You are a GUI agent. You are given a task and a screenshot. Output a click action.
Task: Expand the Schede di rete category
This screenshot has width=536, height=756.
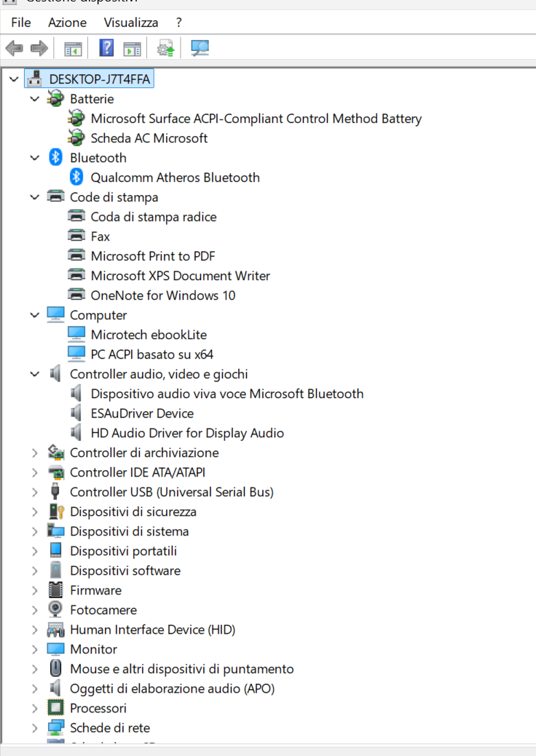click(x=35, y=728)
